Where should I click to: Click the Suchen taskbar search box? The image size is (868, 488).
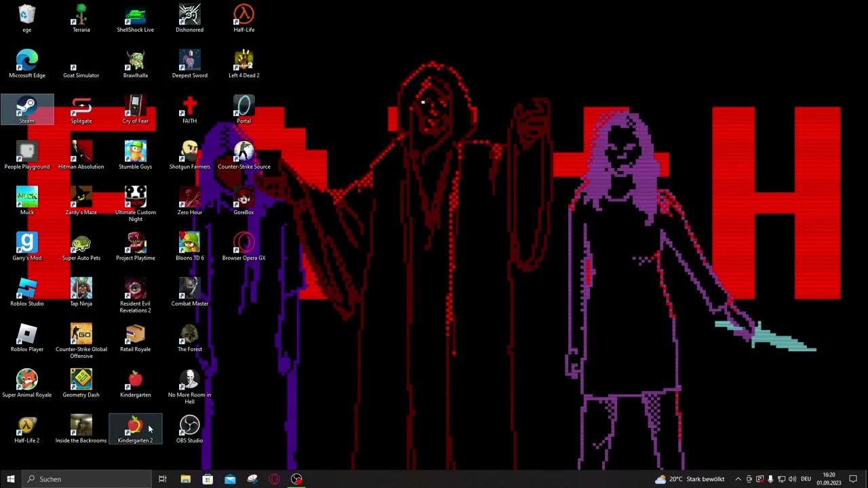(87, 479)
